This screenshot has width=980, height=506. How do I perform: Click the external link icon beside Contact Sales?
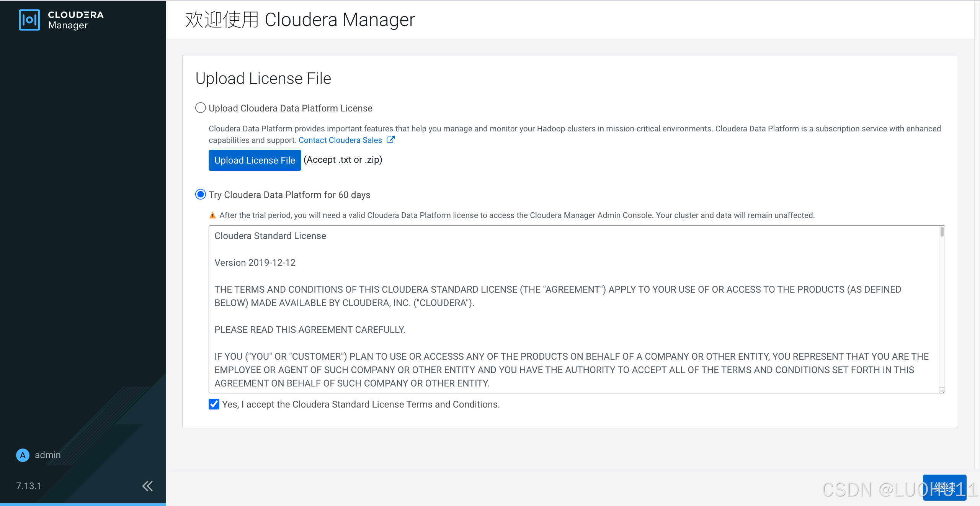click(390, 140)
